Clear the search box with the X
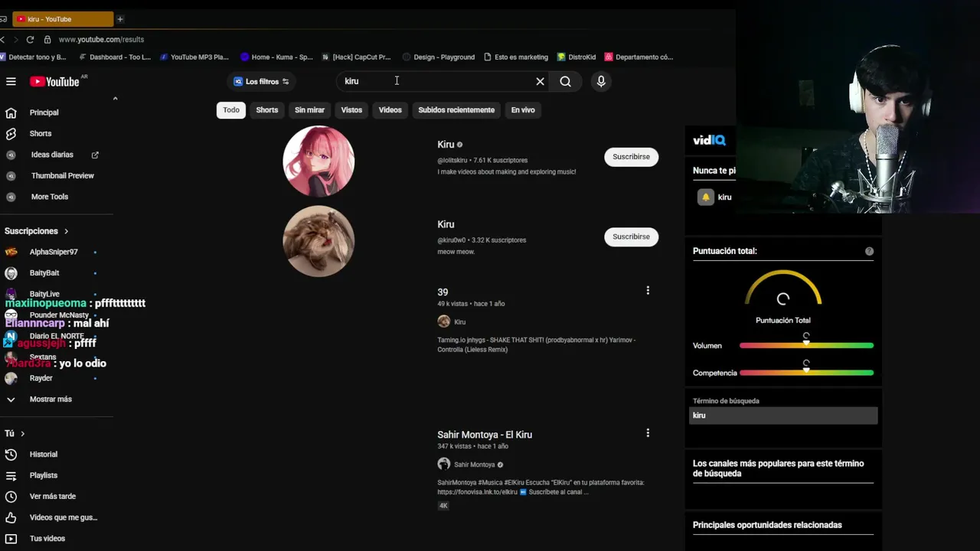980x551 pixels. [540, 81]
